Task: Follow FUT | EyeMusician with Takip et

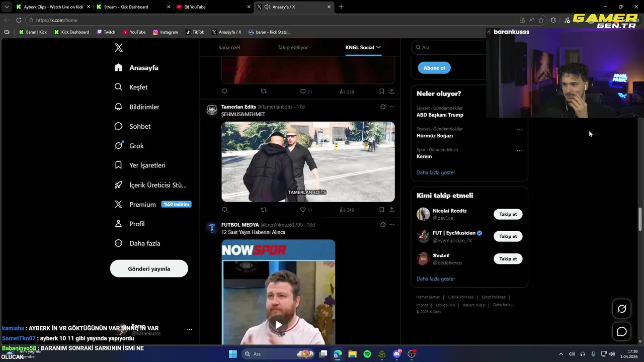Action: [508, 236]
